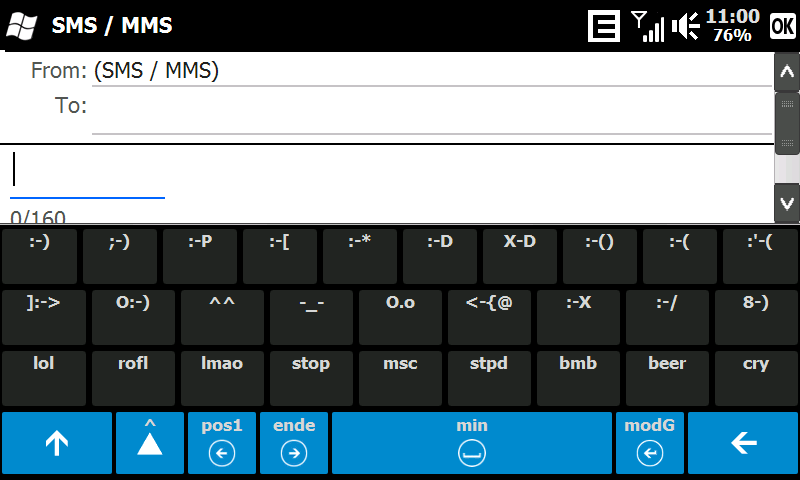Tap the min space bar key

click(x=472, y=443)
